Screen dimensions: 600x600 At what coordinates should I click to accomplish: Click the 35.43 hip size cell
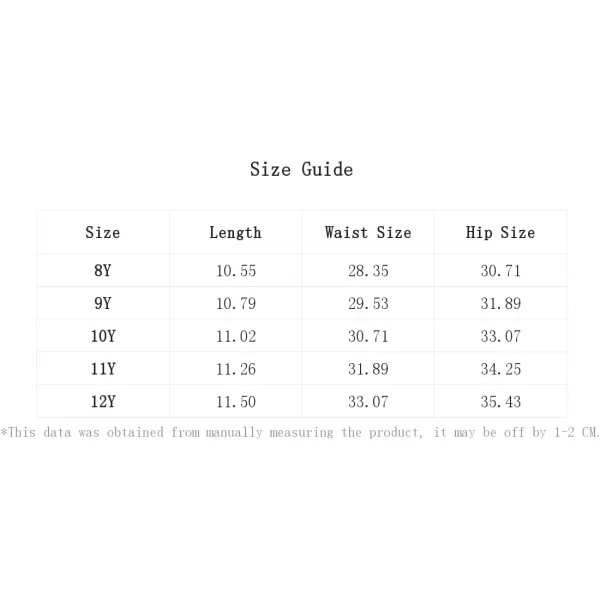pos(501,402)
